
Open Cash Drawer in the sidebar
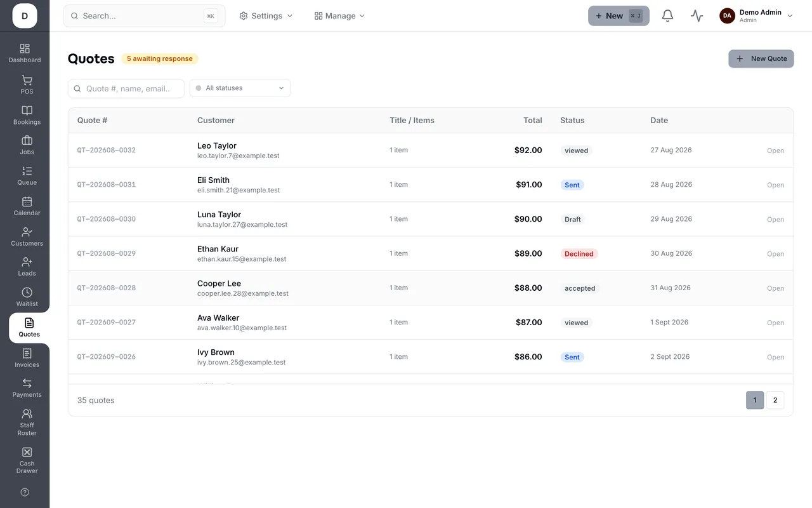[x=27, y=460]
